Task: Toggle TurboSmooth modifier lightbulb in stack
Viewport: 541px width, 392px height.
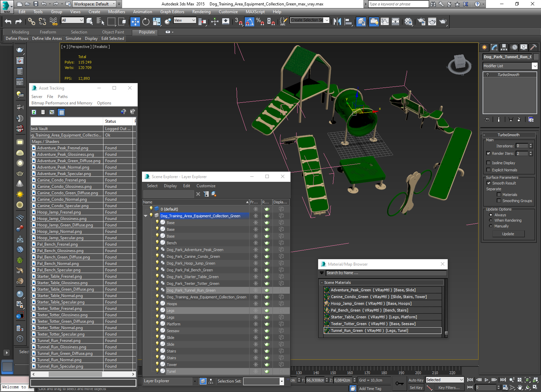Action: tap(488, 75)
